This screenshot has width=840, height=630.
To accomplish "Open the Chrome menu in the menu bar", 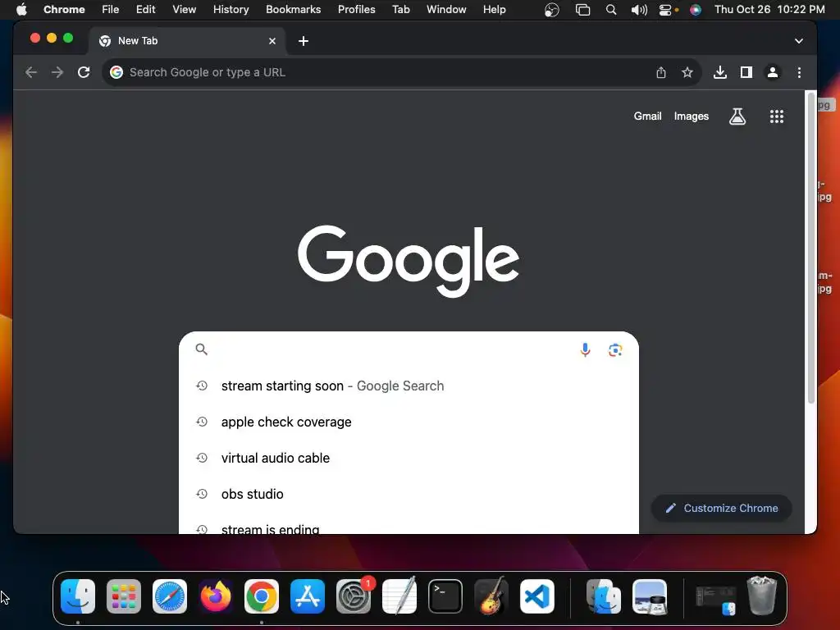I will click(64, 10).
